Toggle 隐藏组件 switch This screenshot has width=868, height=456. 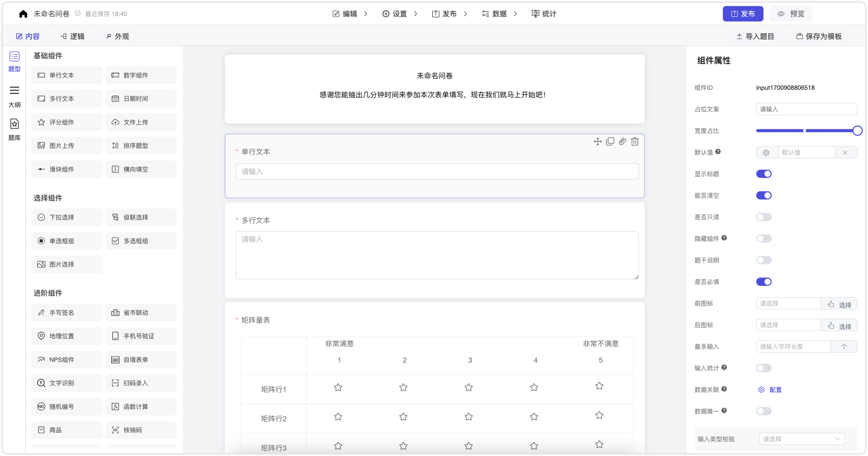764,239
